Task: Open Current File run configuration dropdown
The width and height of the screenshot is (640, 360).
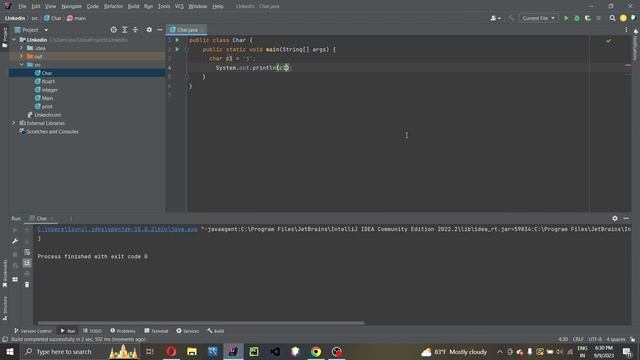Action: [538, 18]
